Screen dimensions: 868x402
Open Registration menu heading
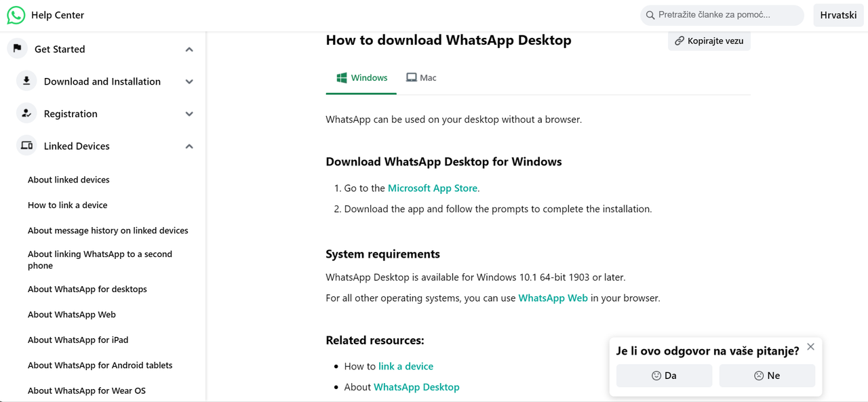[x=71, y=114]
